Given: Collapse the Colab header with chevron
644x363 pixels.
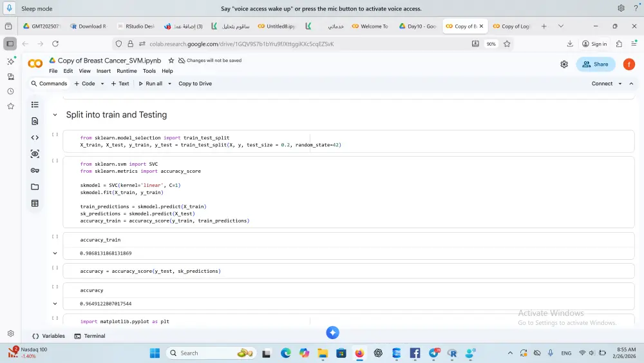Looking at the screenshot, I should tap(631, 84).
